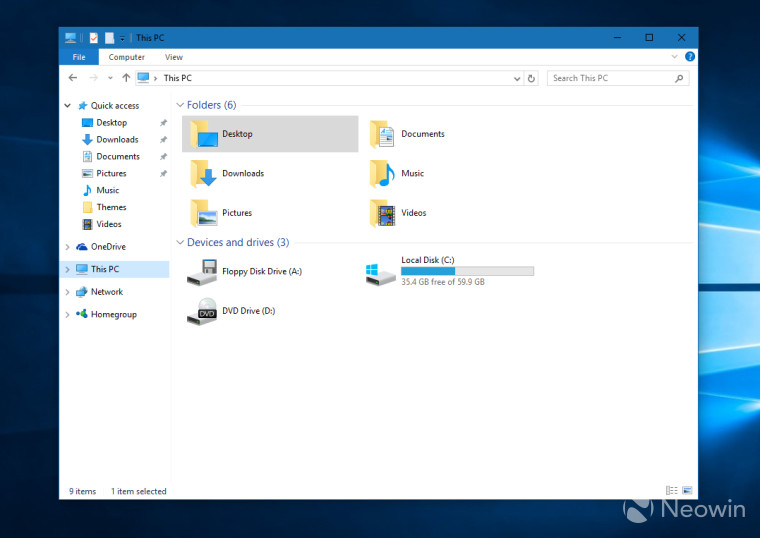The image size is (760, 538).
Task: Click the Properties icon in quick access toolbar
Action: pos(94,38)
